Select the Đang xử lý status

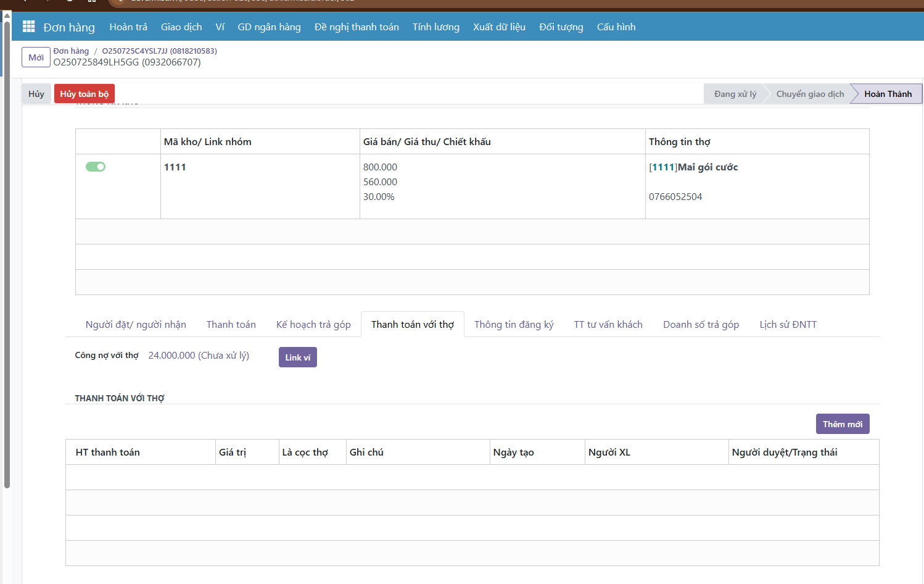point(735,94)
